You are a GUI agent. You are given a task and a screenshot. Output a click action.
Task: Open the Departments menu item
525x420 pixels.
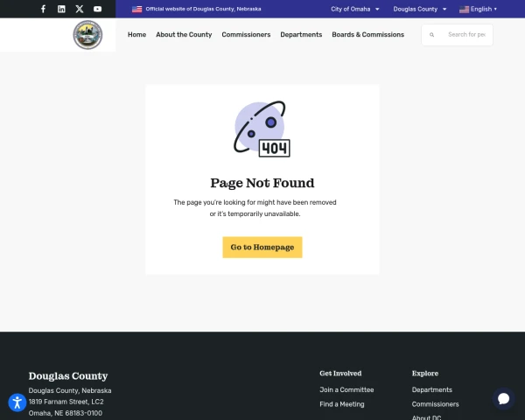[x=301, y=34]
